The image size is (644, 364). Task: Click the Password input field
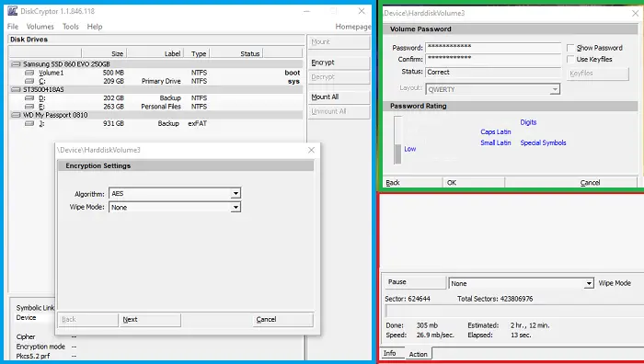pos(493,48)
